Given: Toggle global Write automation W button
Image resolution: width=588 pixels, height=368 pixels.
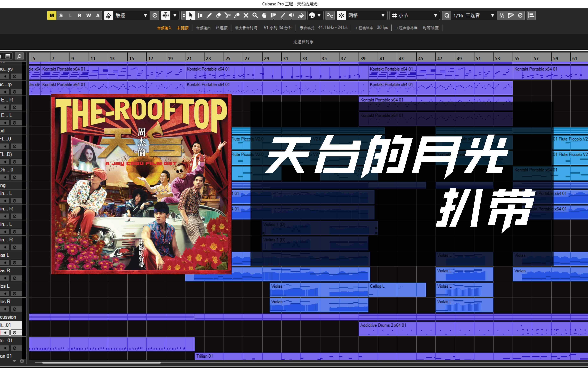Looking at the screenshot, I should tap(88, 15).
